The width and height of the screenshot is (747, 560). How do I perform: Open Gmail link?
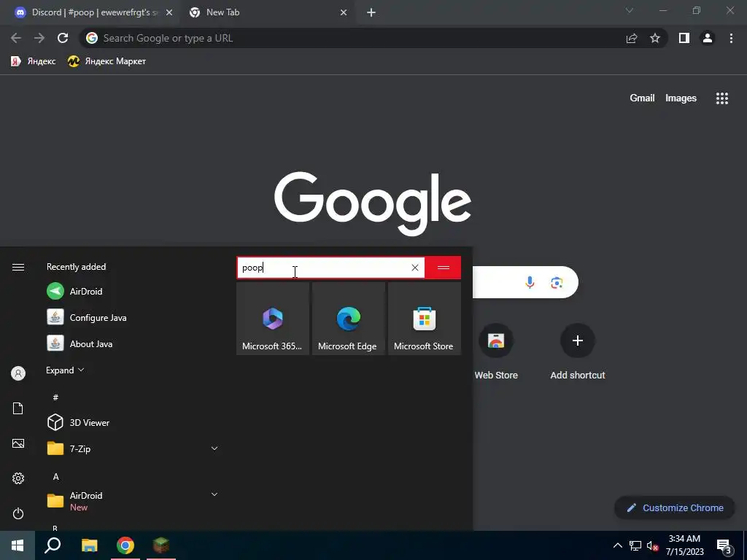(642, 98)
